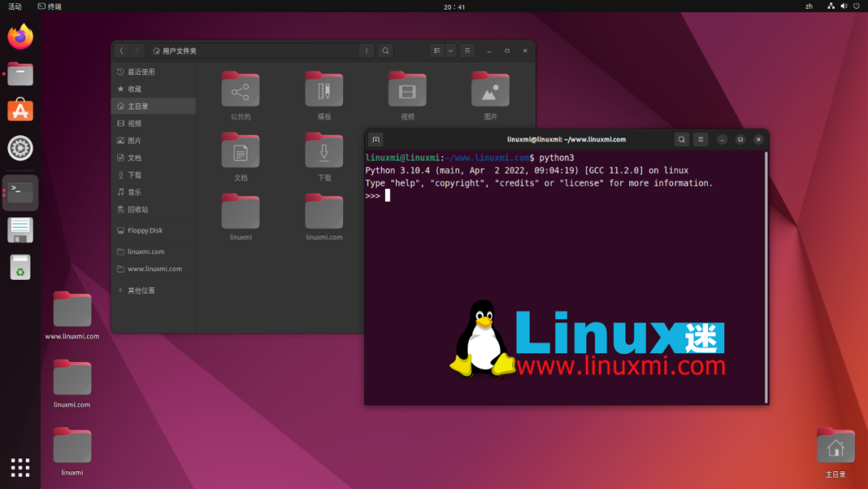Close the terminal window

(x=759, y=140)
